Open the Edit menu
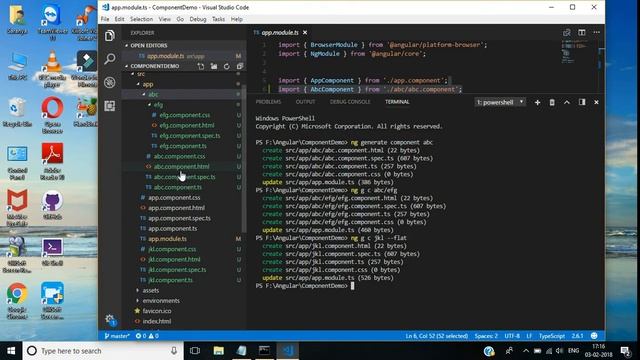Viewport: 640px width, 360px height. 119,19
